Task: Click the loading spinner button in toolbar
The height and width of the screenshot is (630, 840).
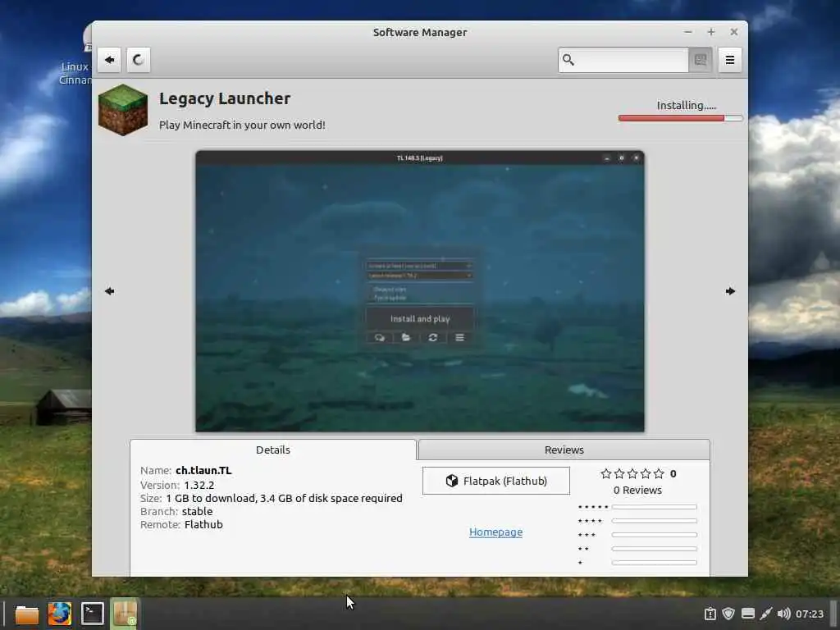Action: pyautogui.click(x=138, y=59)
